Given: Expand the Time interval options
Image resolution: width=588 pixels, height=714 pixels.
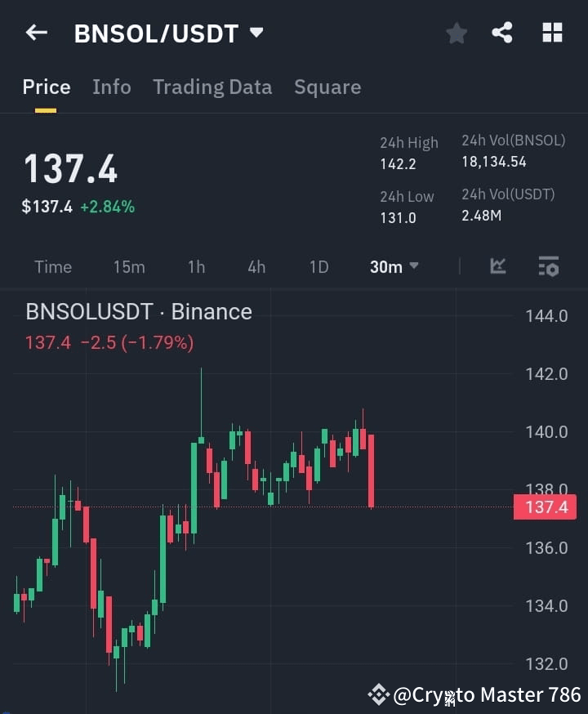Looking at the screenshot, I should coord(52,266).
